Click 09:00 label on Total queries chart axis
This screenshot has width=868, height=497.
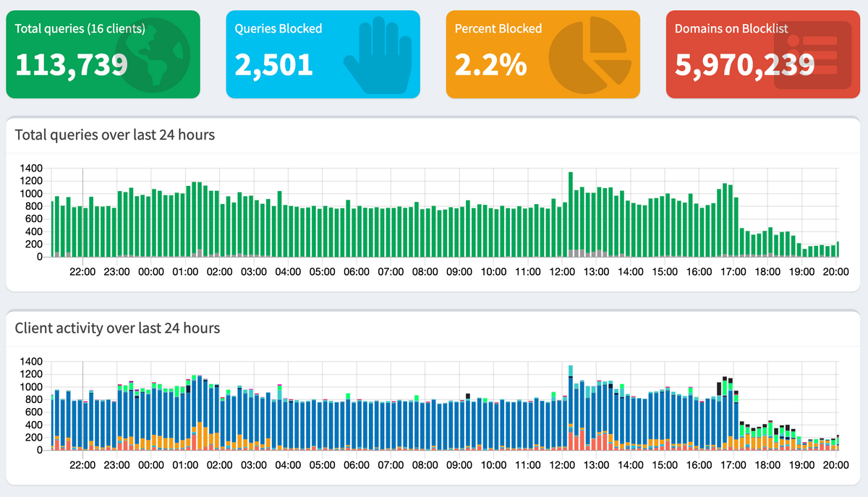click(459, 271)
